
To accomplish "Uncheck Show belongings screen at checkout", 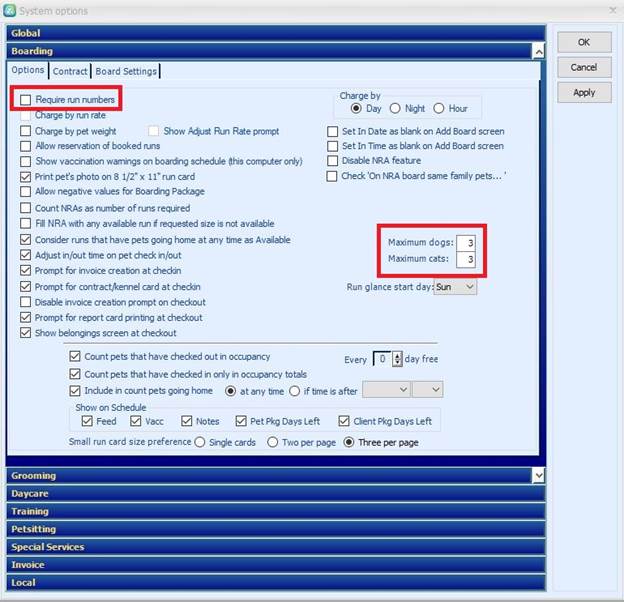I will coord(26,333).
